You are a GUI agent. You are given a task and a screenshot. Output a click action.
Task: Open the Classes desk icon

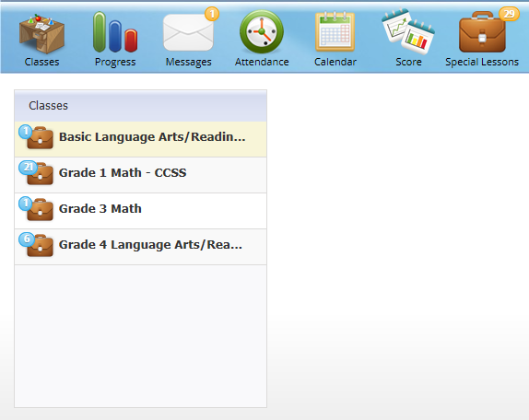41,34
